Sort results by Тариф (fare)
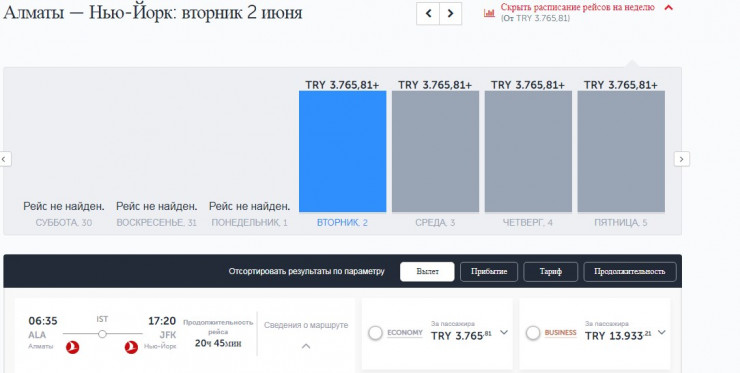 550,272
